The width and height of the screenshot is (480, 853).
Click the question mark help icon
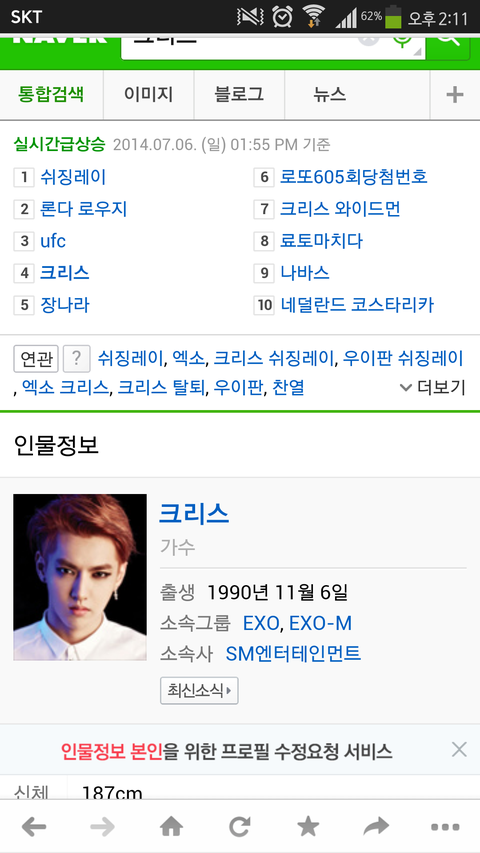pos(77,358)
